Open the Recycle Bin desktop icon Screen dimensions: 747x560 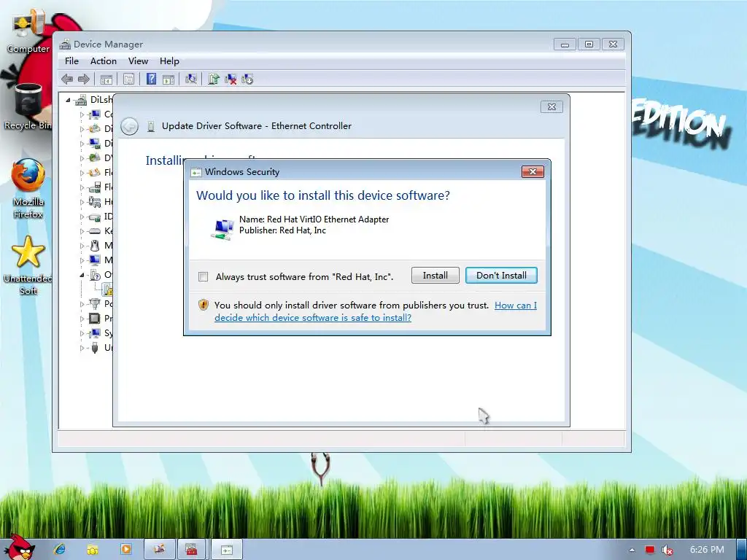tap(28, 106)
